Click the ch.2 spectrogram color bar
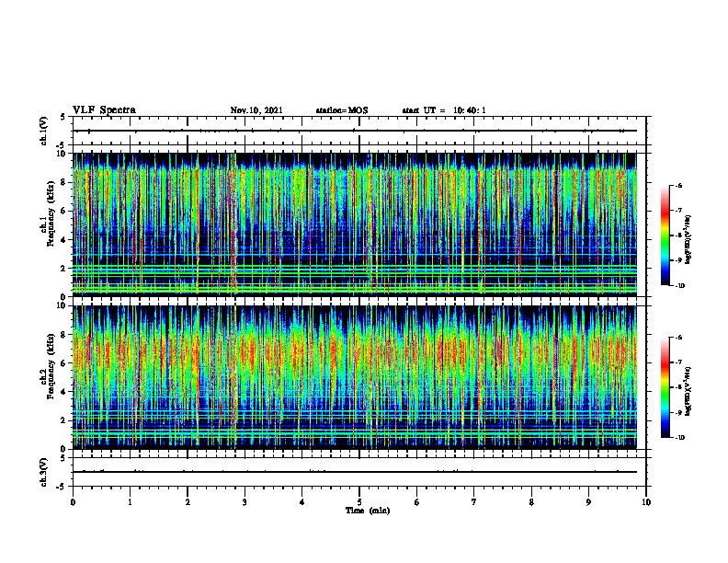 (665, 387)
